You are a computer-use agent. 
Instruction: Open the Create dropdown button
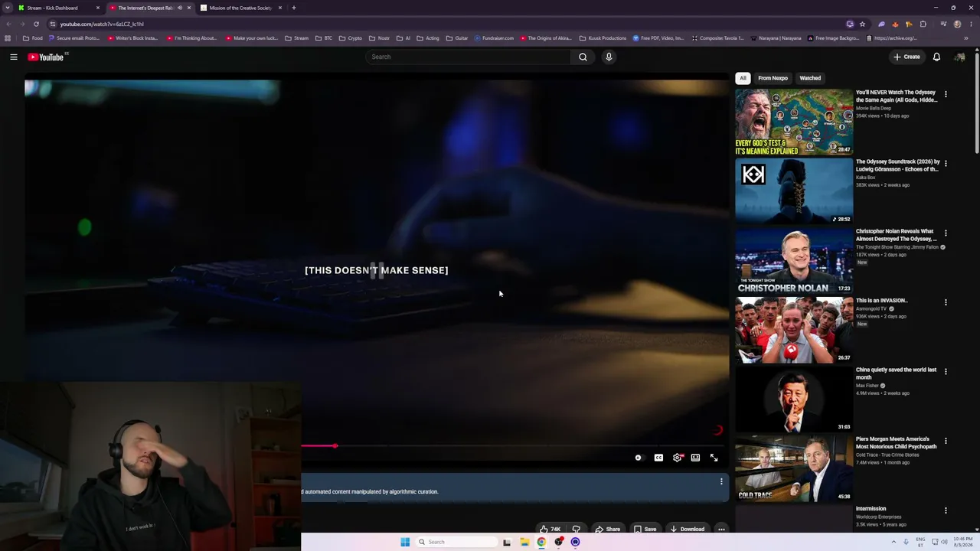tap(906, 57)
